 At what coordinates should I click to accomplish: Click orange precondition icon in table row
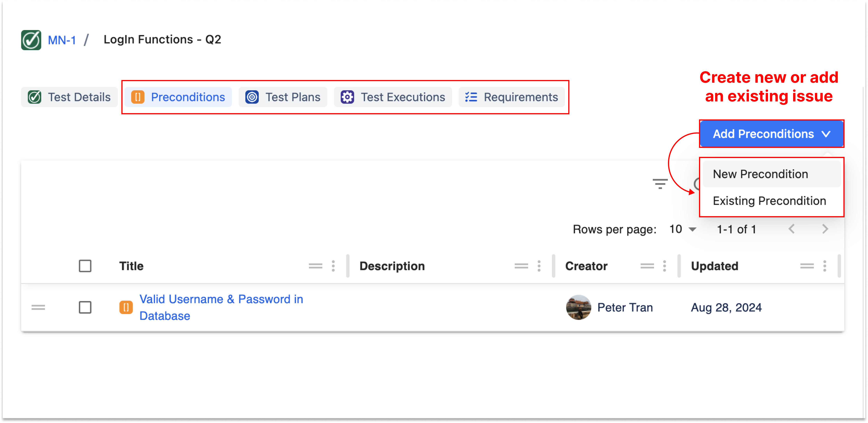(x=126, y=307)
